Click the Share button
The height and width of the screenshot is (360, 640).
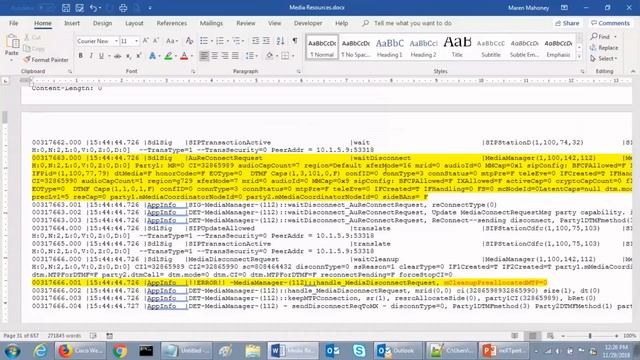pos(567,23)
